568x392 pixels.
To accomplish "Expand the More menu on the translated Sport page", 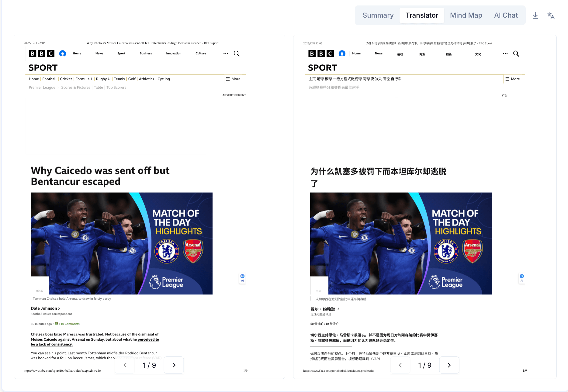I will 513,79.
